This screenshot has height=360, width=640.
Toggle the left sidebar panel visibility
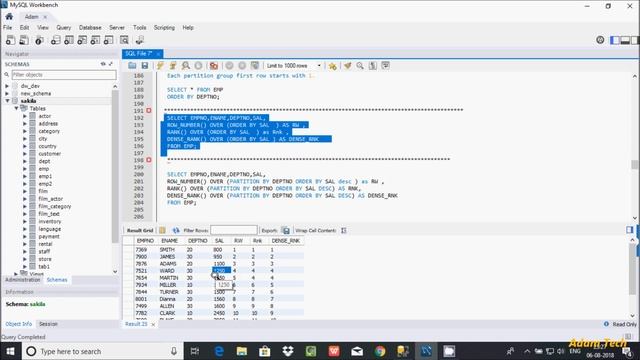point(615,40)
